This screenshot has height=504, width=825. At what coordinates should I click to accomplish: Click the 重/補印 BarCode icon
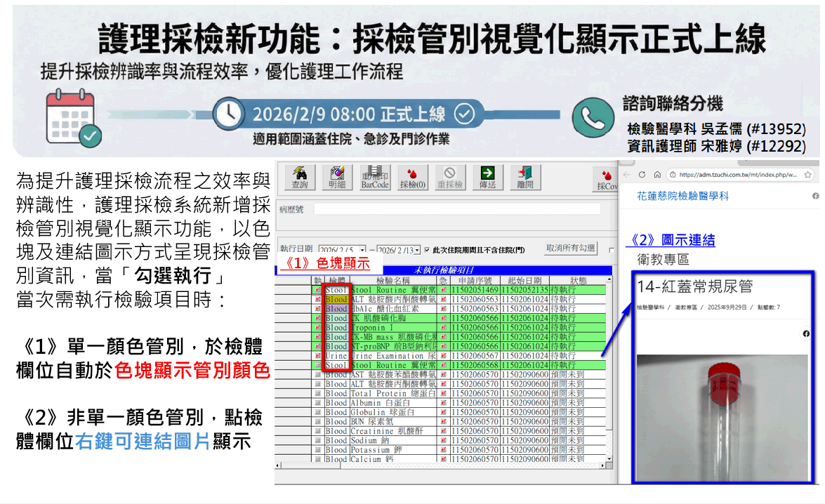pyautogui.click(x=374, y=178)
